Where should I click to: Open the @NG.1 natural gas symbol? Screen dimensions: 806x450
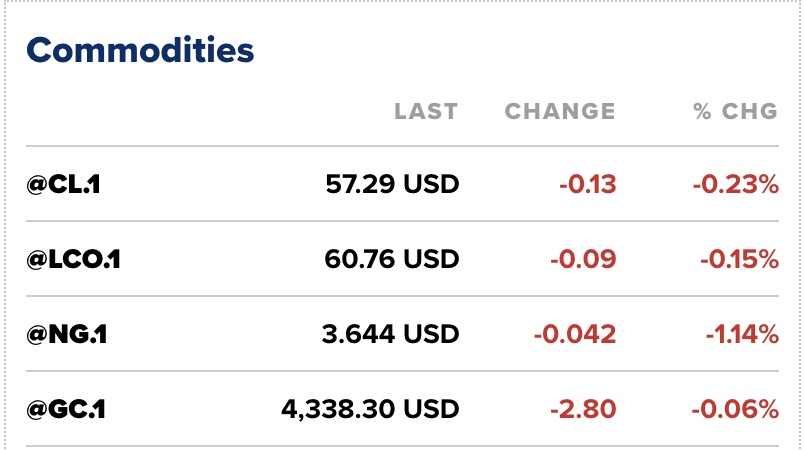point(67,334)
